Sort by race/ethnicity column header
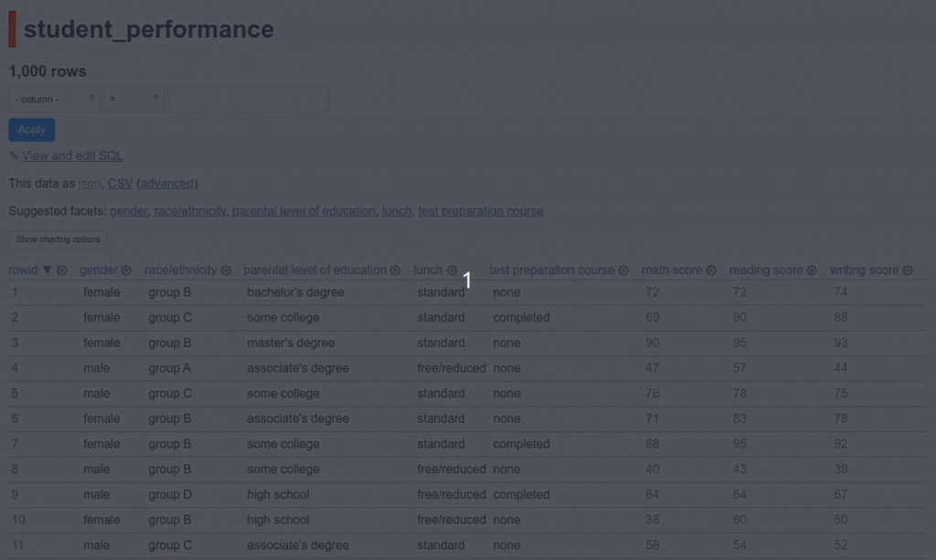The image size is (936, 560). pyautogui.click(x=180, y=270)
